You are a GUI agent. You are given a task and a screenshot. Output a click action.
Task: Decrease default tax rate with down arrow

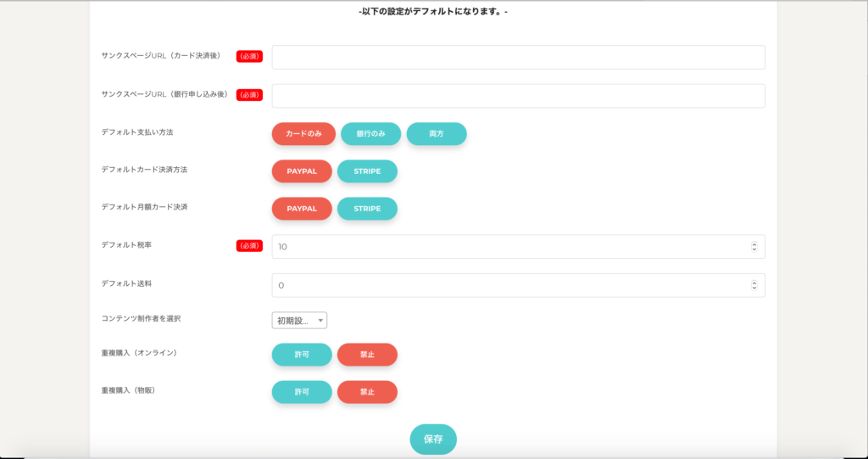(754, 249)
